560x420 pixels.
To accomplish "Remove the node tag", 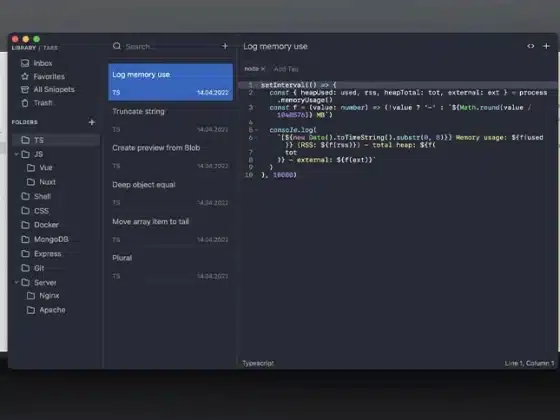I will click(x=263, y=69).
